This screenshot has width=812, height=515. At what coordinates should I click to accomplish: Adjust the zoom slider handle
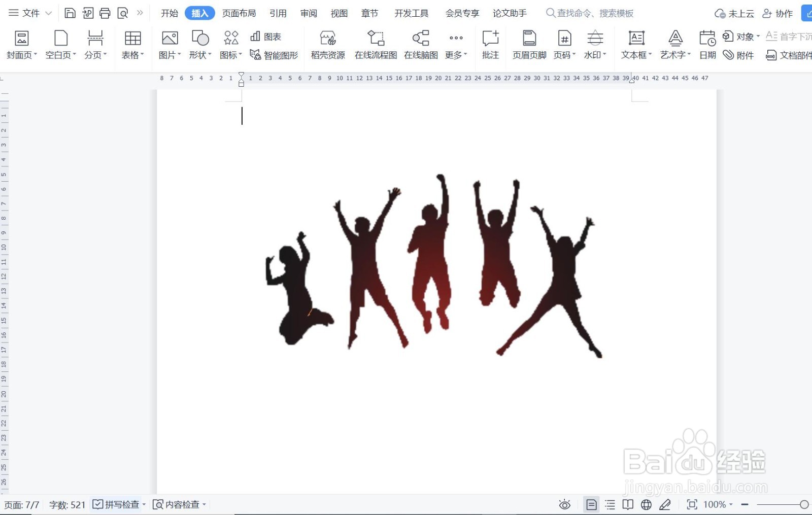point(804,504)
